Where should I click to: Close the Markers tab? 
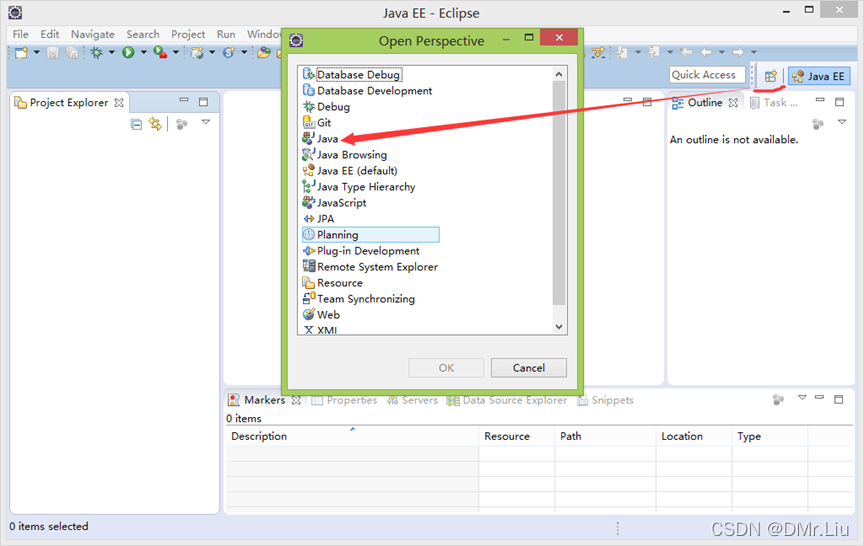click(x=296, y=400)
